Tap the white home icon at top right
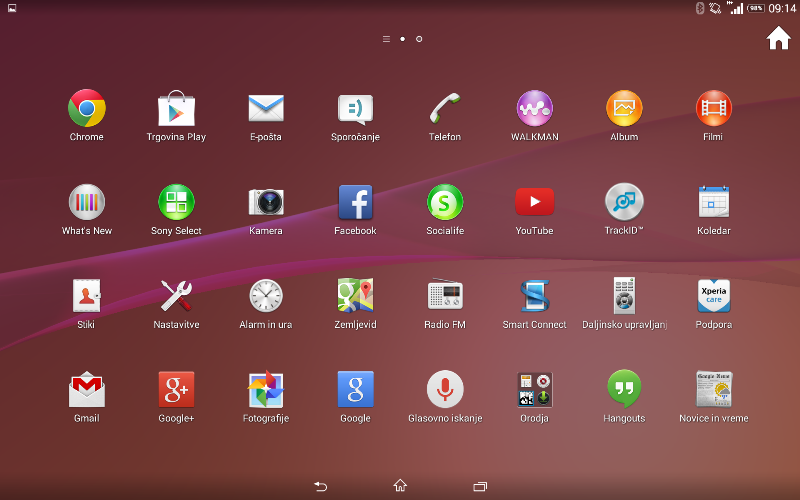This screenshot has width=800, height=500. (x=778, y=38)
